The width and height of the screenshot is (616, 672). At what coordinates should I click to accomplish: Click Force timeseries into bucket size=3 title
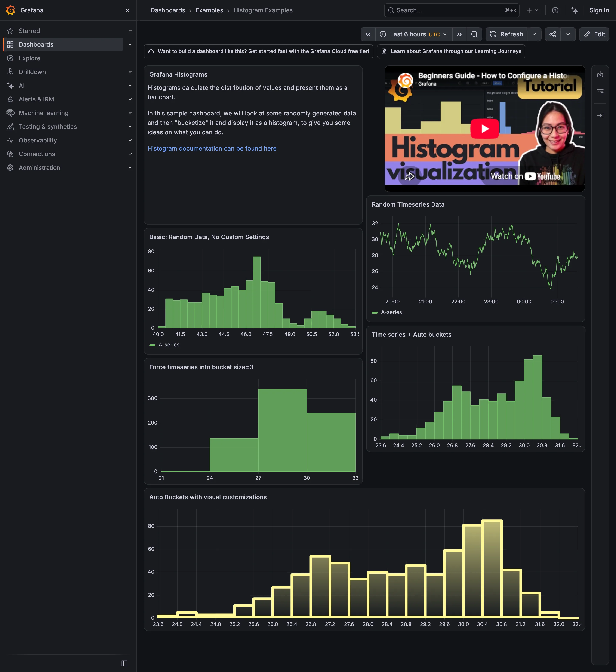pyautogui.click(x=201, y=367)
